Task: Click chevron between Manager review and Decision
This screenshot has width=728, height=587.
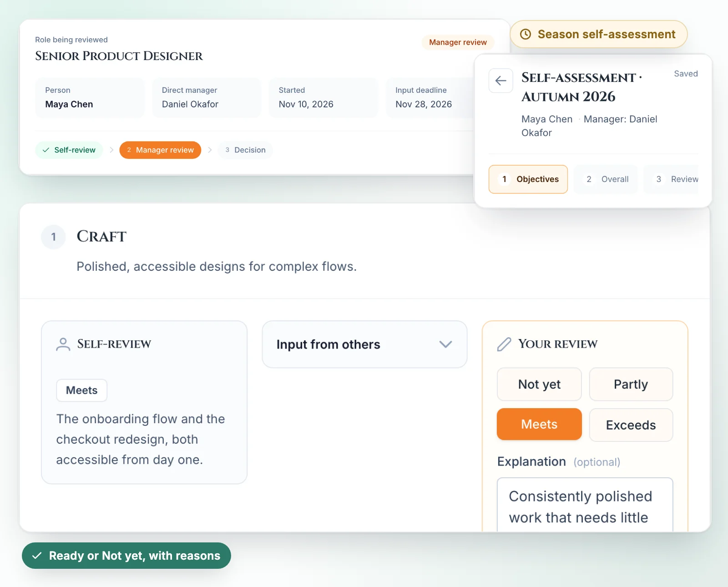Action: tap(210, 150)
